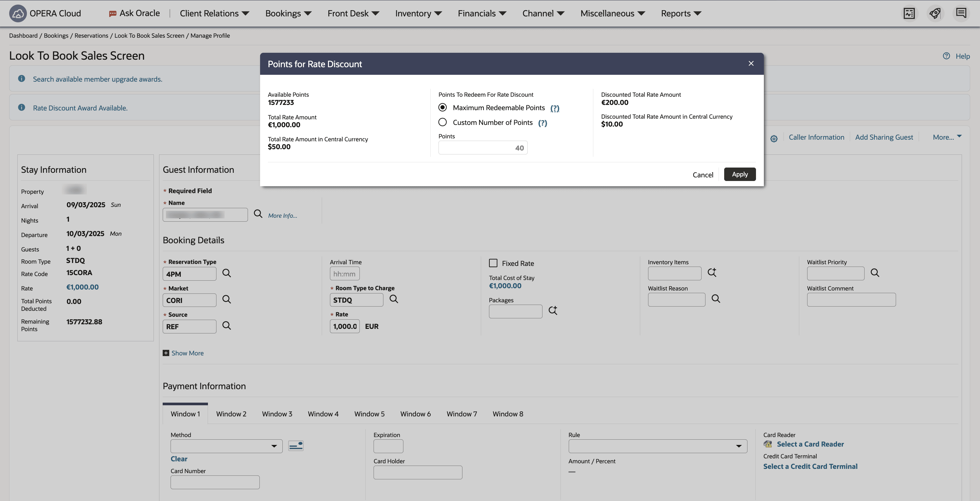980x501 pixels.
Task: Open the Client Relations menu dropdown
Action: click(x=214, y=13)
